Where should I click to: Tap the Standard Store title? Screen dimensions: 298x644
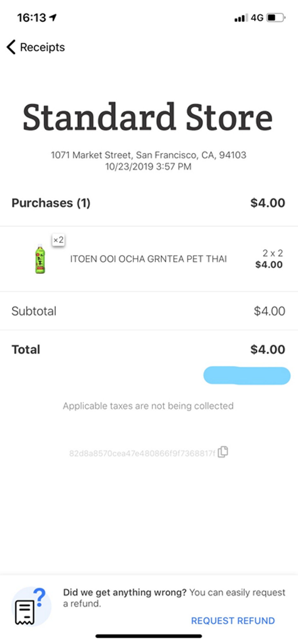click(148, 117)
